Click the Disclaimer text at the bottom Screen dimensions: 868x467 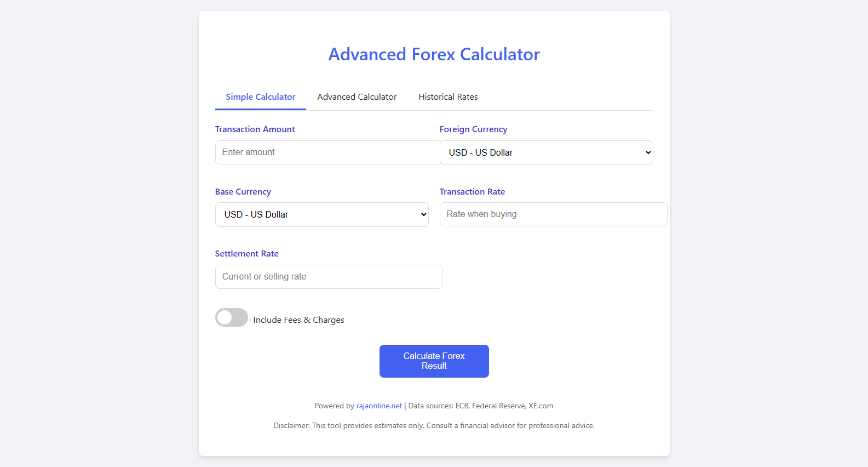point(434,426)
